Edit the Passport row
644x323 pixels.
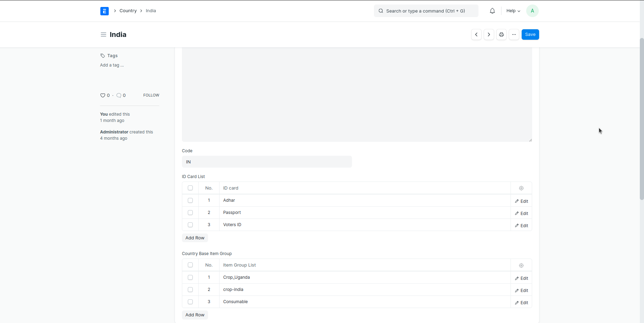pos(521,213)
